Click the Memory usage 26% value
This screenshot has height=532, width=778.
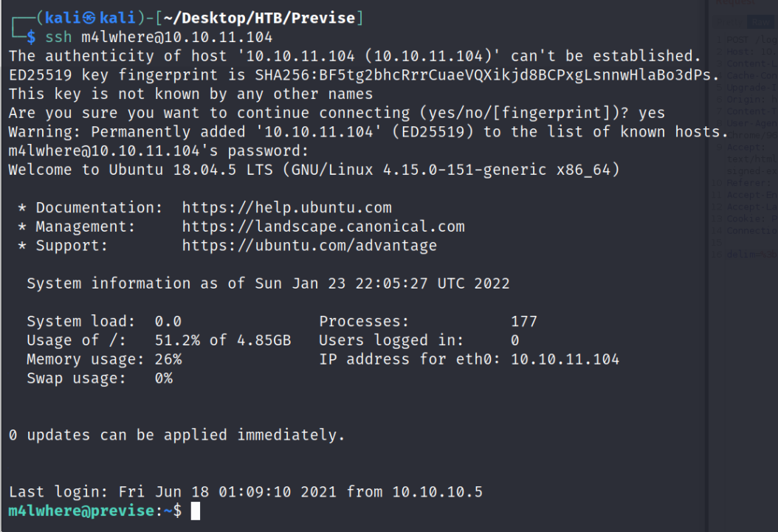pos(168,360)
